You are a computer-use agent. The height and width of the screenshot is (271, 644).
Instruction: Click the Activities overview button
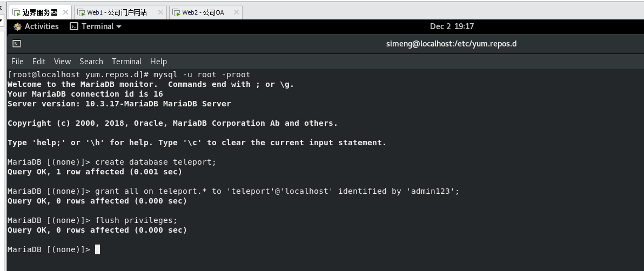click(41, 26)
